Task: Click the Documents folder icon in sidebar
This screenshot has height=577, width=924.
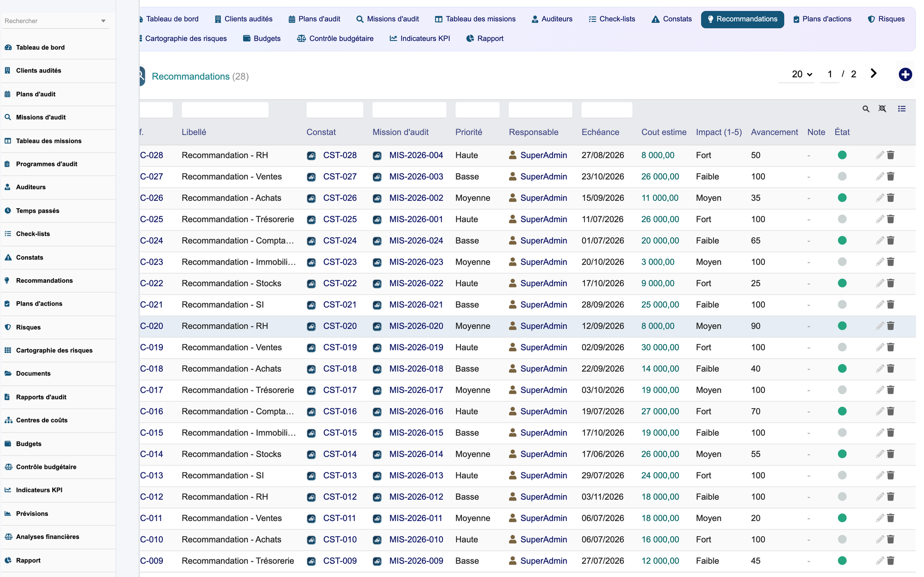Action: pos(8,373)
